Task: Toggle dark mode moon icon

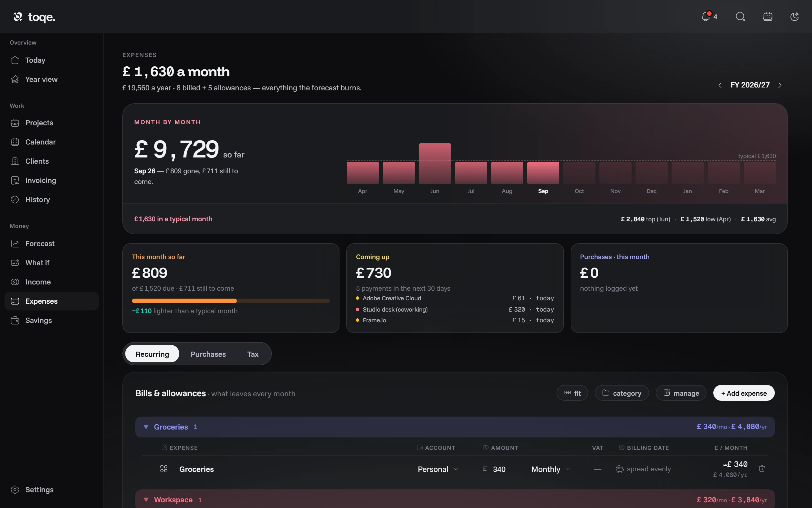Action: (795, 16)
